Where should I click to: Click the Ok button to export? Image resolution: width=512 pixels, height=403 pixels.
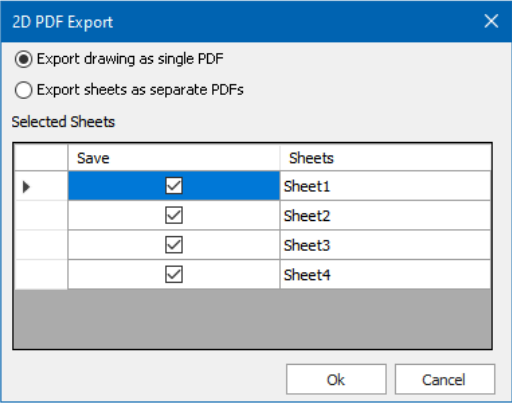[336, 379]
